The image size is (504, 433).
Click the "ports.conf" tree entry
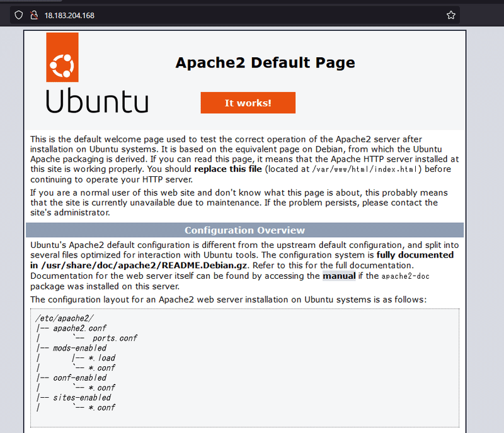tap(115, 338)
